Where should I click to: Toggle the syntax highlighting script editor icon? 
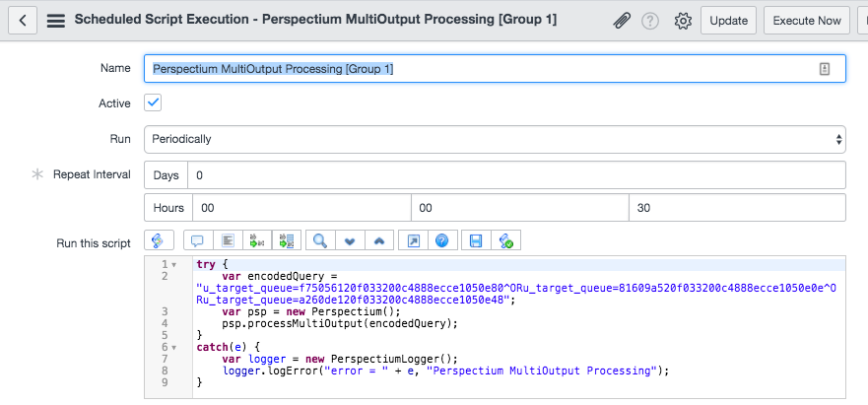point(159,240)
